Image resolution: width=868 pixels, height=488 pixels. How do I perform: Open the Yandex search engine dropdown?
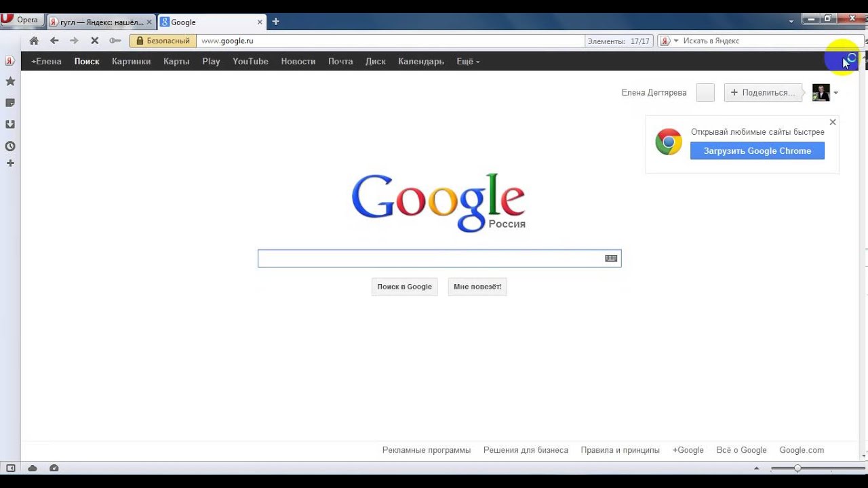coord(669,41)
